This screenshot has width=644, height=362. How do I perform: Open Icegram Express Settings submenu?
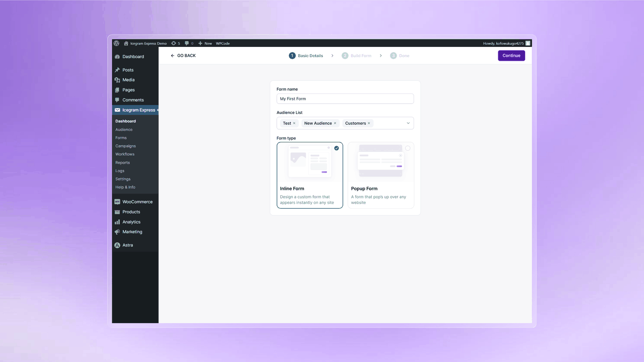click(x=123, y=179)
